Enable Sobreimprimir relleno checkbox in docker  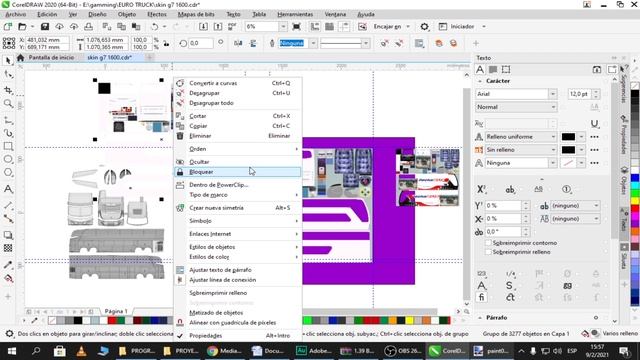coord(488,252)
